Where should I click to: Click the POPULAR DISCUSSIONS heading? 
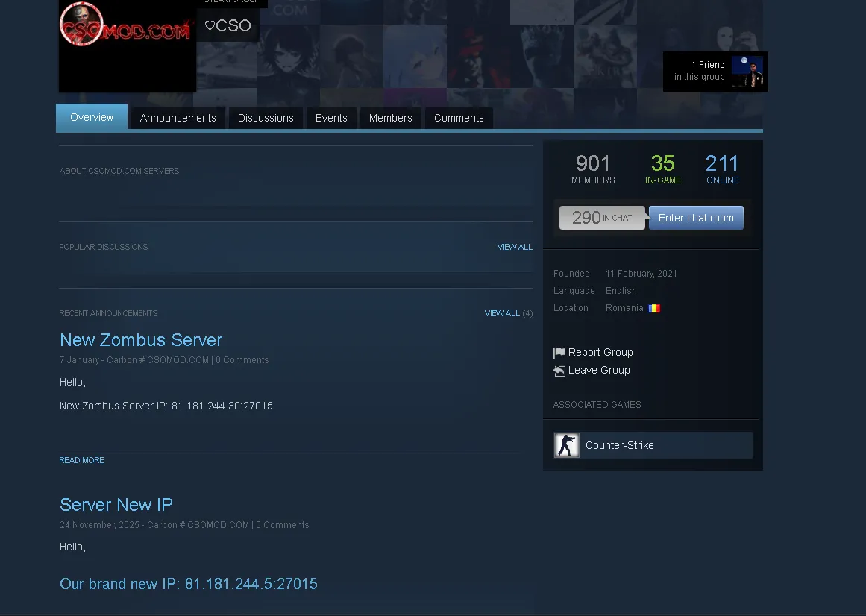103,247
